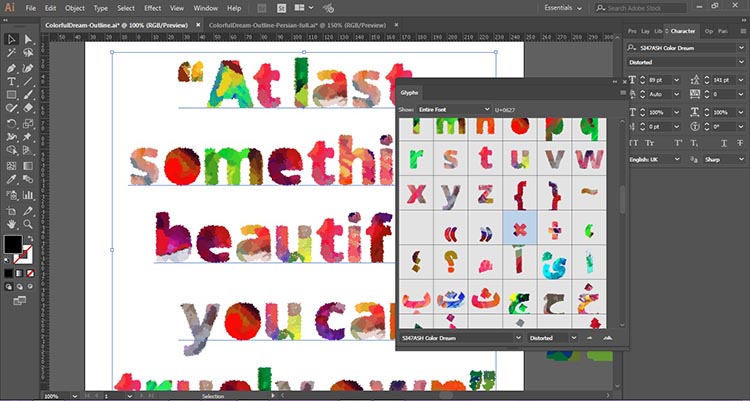Open the Effect menu
The height and width of the screenshot is (401, 750).
(x=151, y=8)
